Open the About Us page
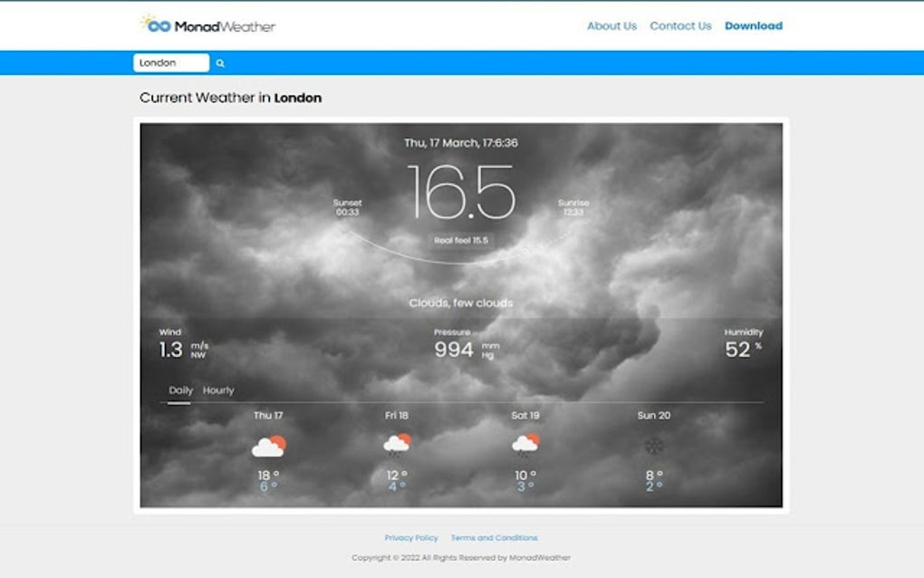924x578 pixels. [611, 25]
